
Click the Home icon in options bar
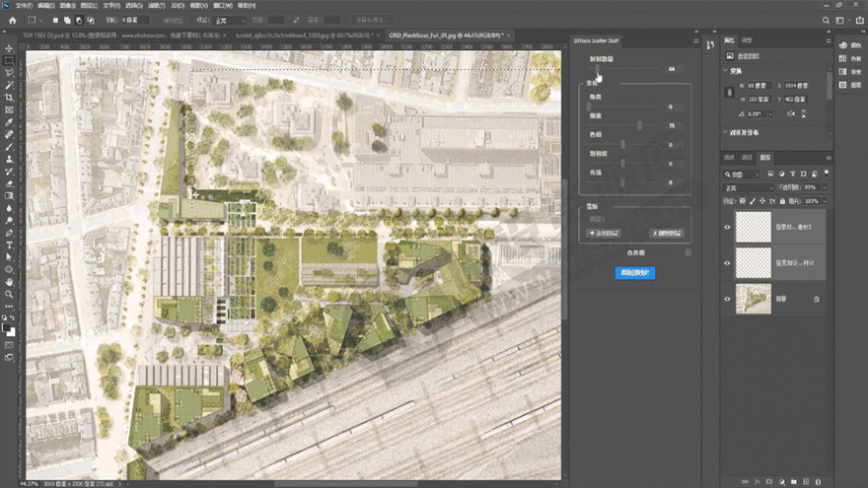12,20
